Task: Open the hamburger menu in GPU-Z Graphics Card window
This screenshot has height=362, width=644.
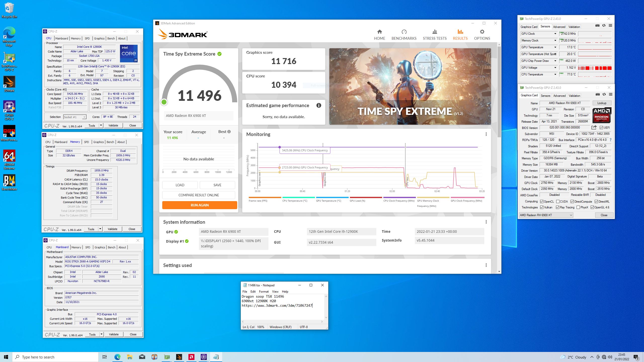Action: coord(611,95)
